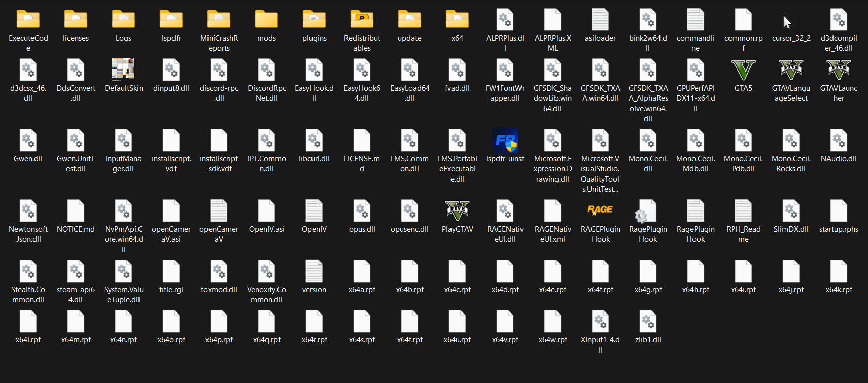Select the x64 folder icon
This screenshot has width=868, height=383.
coord(458,19)
